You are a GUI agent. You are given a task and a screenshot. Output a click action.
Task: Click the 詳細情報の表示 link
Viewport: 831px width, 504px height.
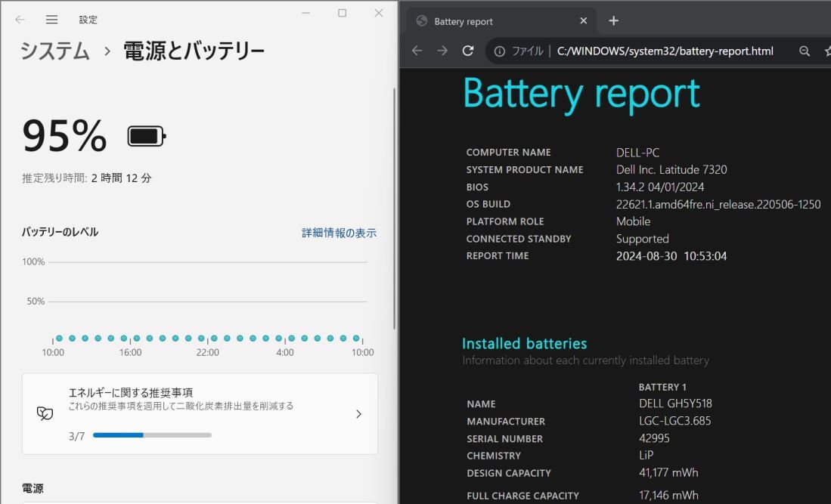[x=339, y=233]
